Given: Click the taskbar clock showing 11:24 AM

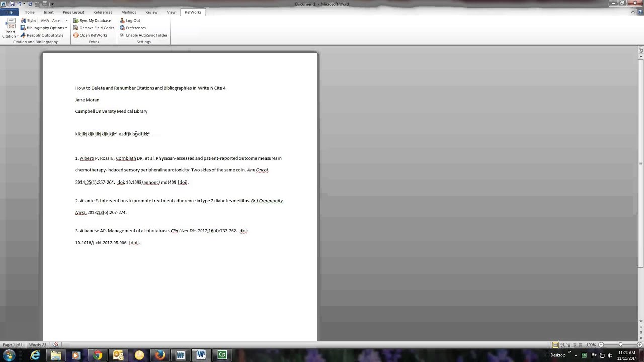Looking at the screenshot, I should coord(626,355).
